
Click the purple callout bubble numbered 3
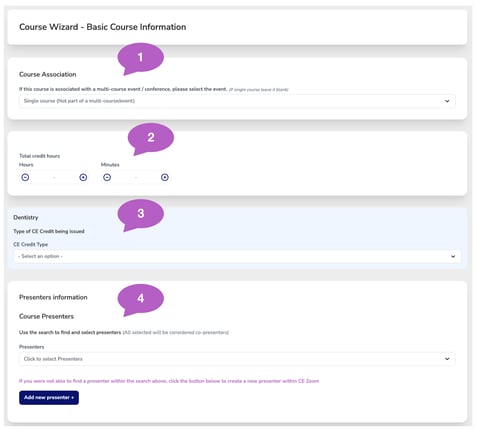[x=140, y=214]
